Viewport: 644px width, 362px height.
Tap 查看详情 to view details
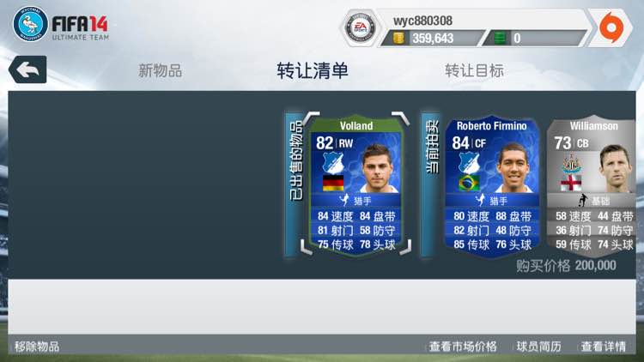point(604,347)
